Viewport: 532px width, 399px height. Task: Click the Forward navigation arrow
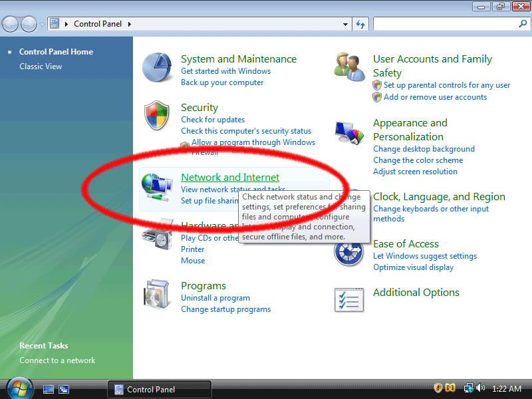point(29,24)
